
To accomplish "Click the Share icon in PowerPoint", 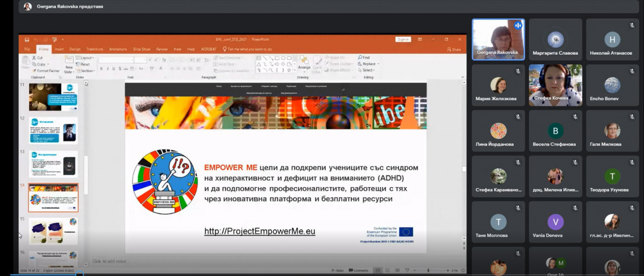I will 454,49.
